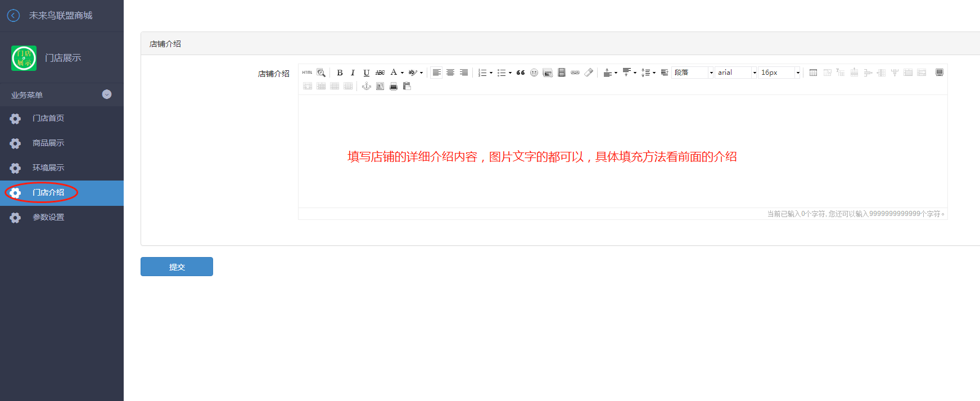Open the image map tool icon
The height and width of the screenshot is (401, 980).
pyautogui.click(x=380, y=86)
